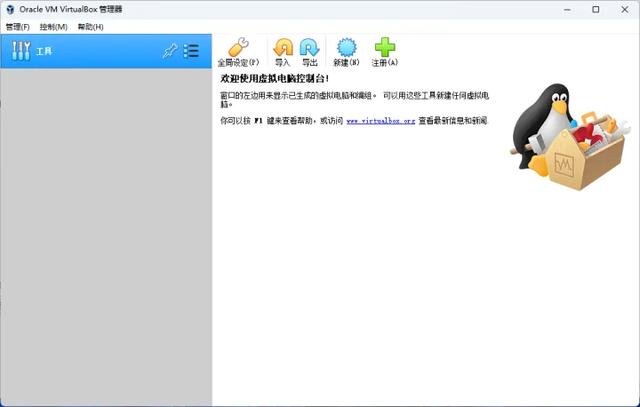Click the VirtualBox title bar app icon
The width and height of the screenshot is (640, 407).
[x=10, y=9]
